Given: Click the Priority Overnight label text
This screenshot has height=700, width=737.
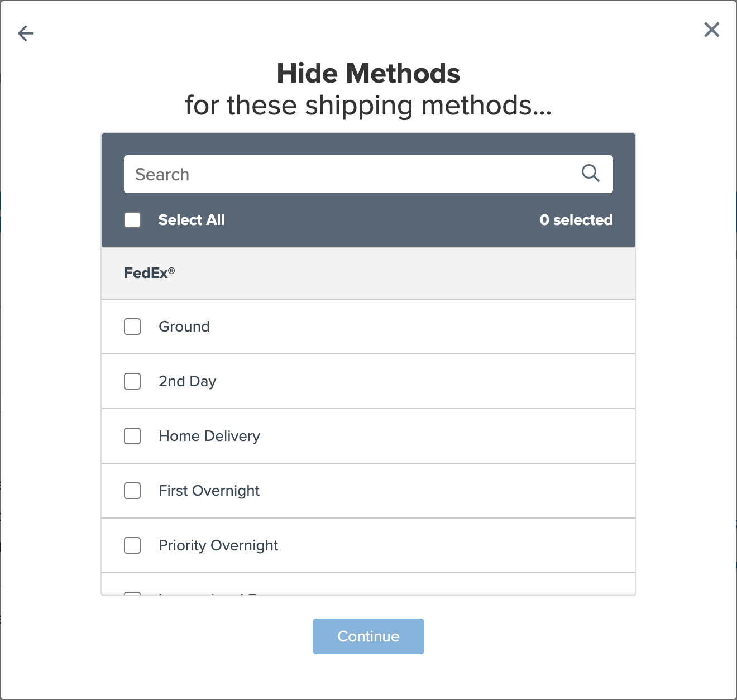Looking at the screenshot, I should [218, 545].
